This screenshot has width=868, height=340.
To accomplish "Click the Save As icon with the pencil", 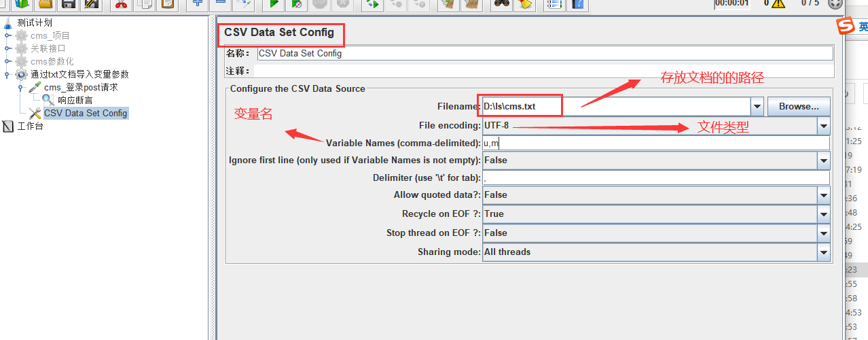I will point(92,4).
